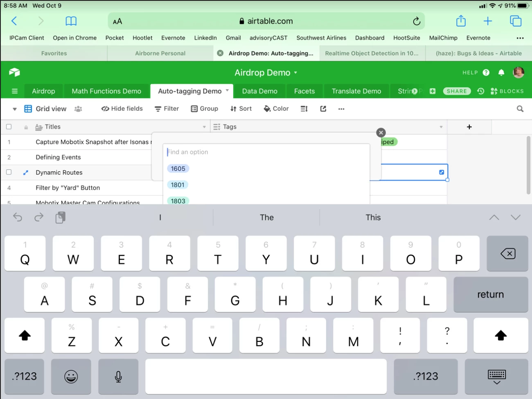Open Safari share sheet icon

(461, 21)
